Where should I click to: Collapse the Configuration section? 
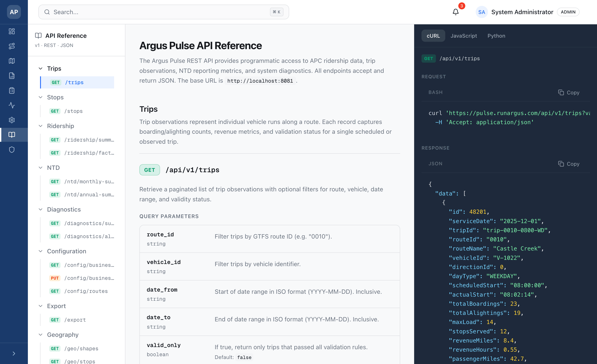[40, 251]
